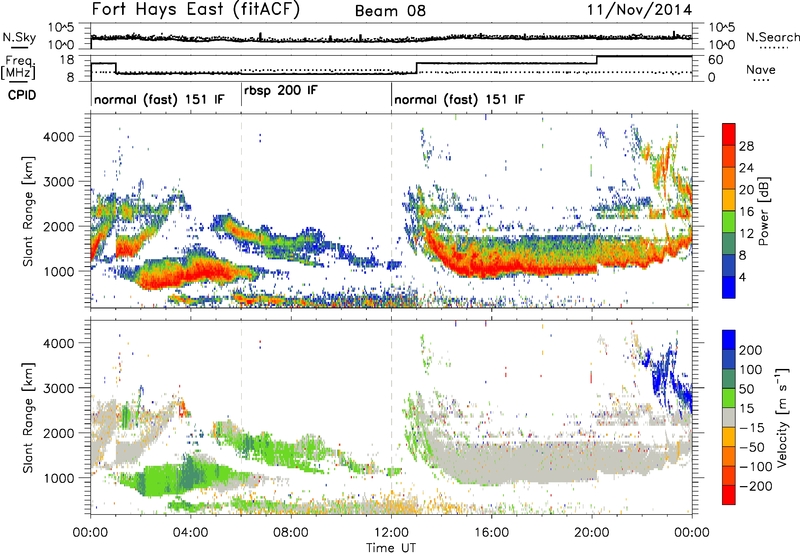Click the 'Nave' legend label
The image size is (800, 554).
[761, 69]
